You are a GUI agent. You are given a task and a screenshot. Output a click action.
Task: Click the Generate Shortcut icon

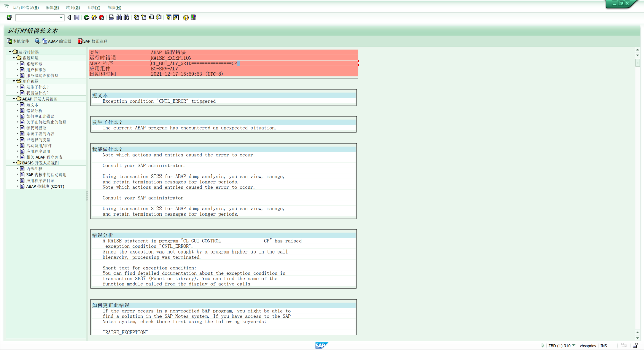(x=176, y=17)
